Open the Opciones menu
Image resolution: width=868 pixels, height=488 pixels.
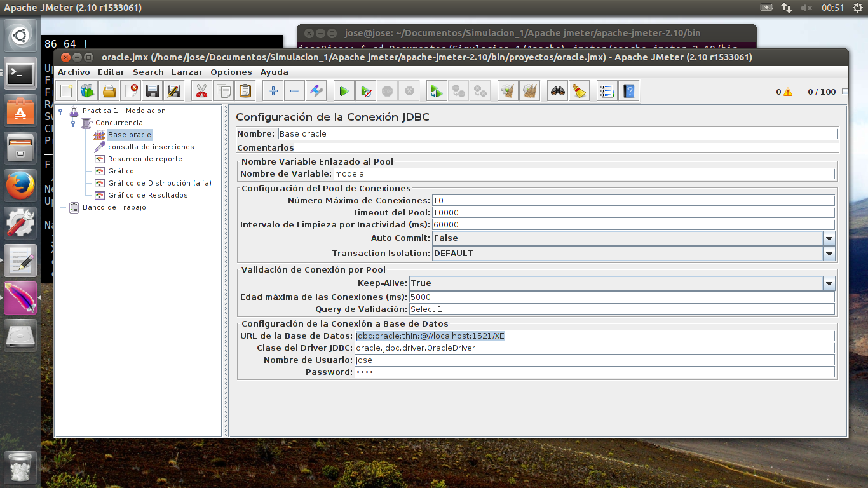231,72
